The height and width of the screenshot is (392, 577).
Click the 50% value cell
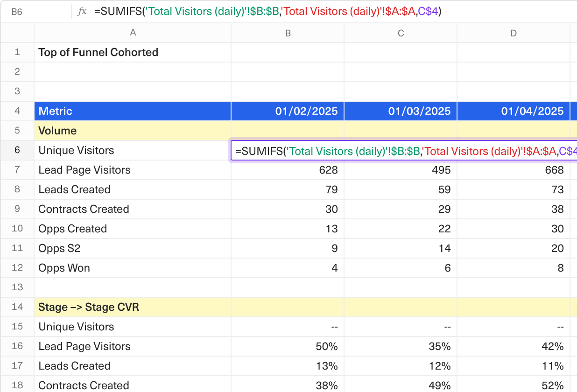288,346
